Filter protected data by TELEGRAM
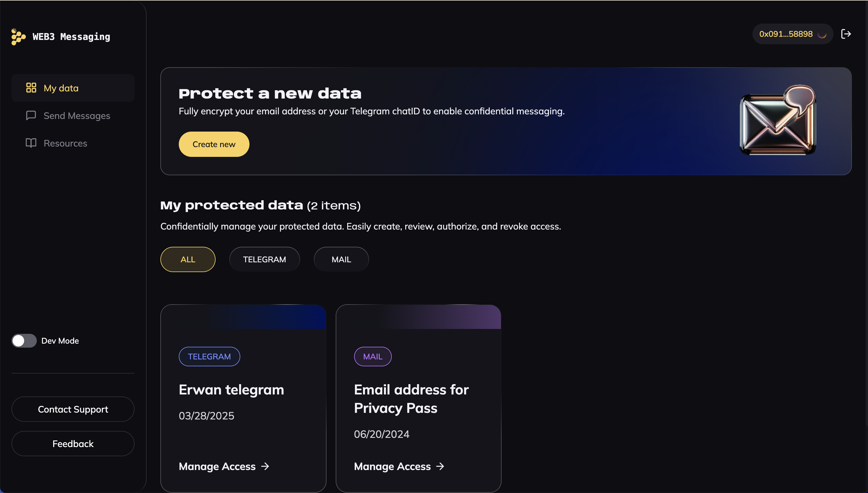The width and height of the screenshot is (868, 493). coord(264,259)
